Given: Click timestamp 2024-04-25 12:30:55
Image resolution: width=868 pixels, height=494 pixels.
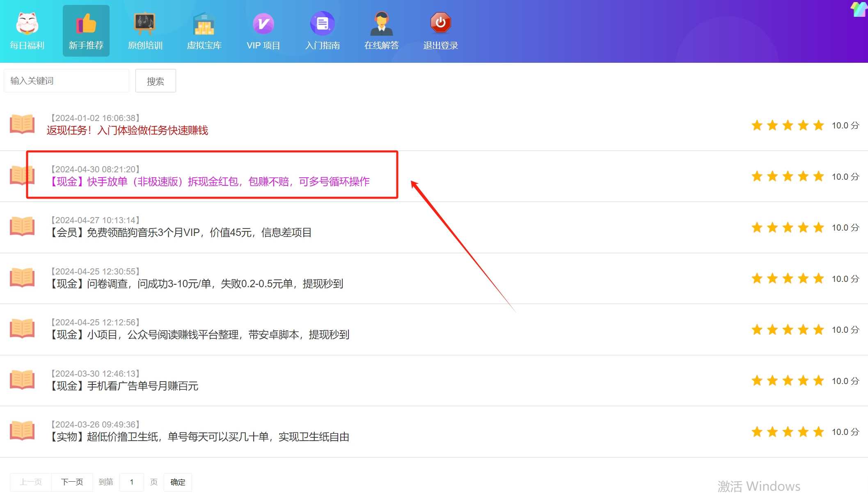Looking at the screenshot, I should pyautogui.click(x=95, y=272).
